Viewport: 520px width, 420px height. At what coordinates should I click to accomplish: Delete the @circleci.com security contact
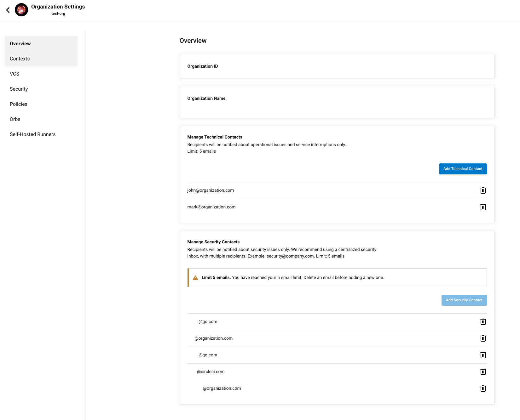tap(483, 372)
